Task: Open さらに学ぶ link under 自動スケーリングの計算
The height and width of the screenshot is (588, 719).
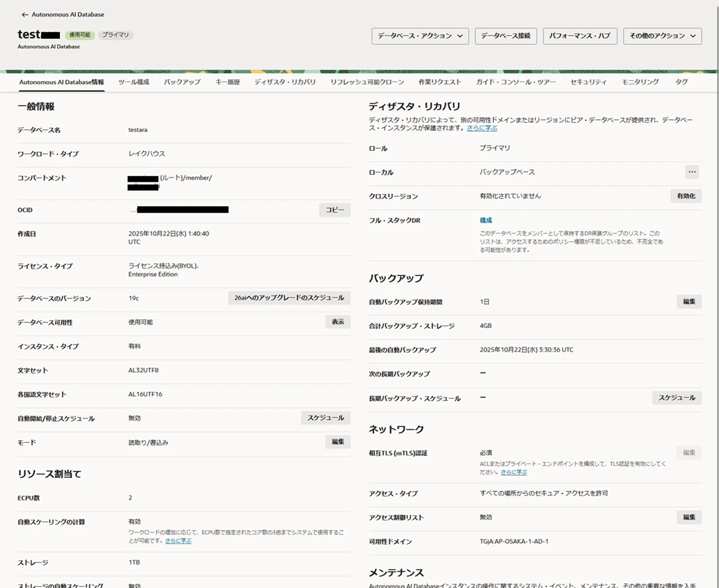Action: [178, 541]
